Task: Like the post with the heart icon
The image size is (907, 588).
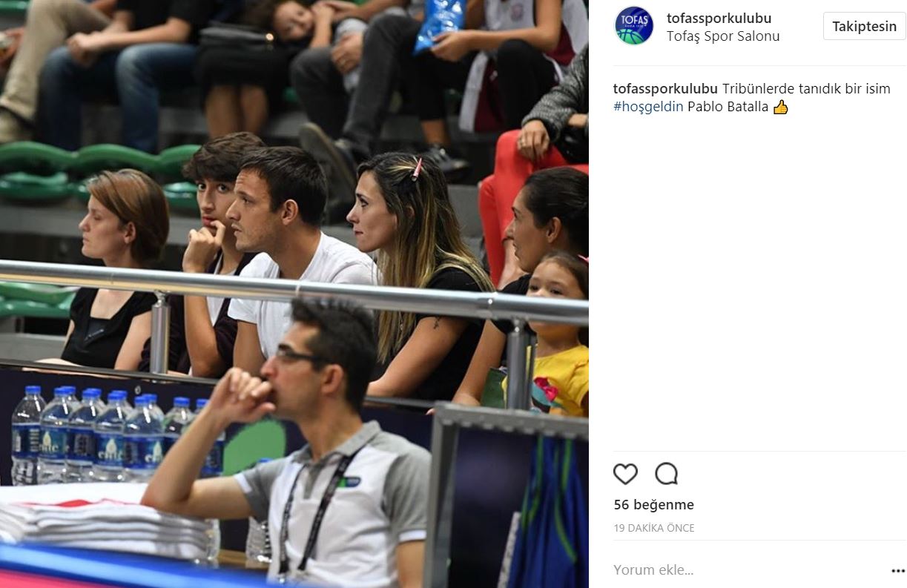Action: [x=625, y=473]
